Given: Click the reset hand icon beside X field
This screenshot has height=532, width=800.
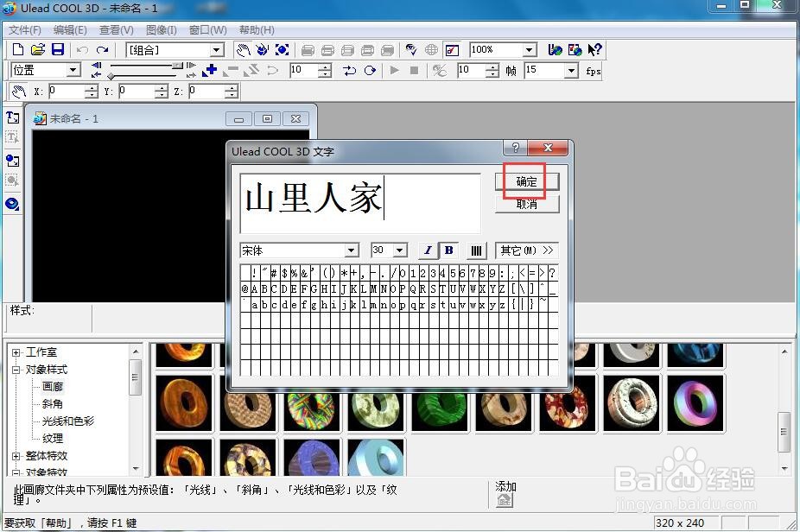Looking at the screenshot, I should (x=19, y=92).
